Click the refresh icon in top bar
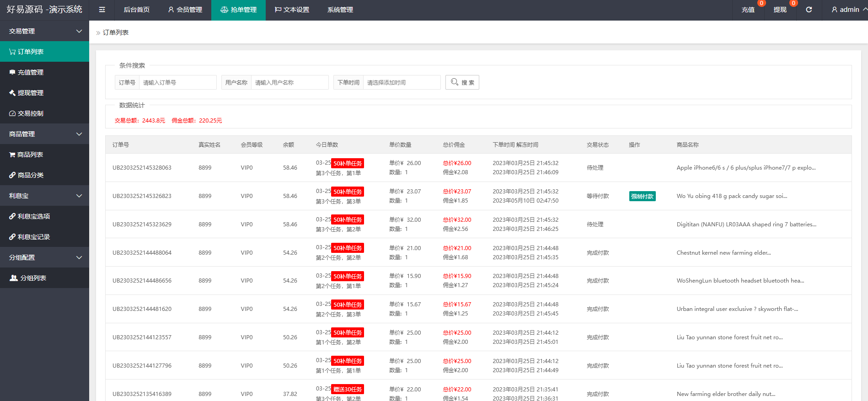The height and width of the screenshot is (401, 868). click(x=809, y=10)
